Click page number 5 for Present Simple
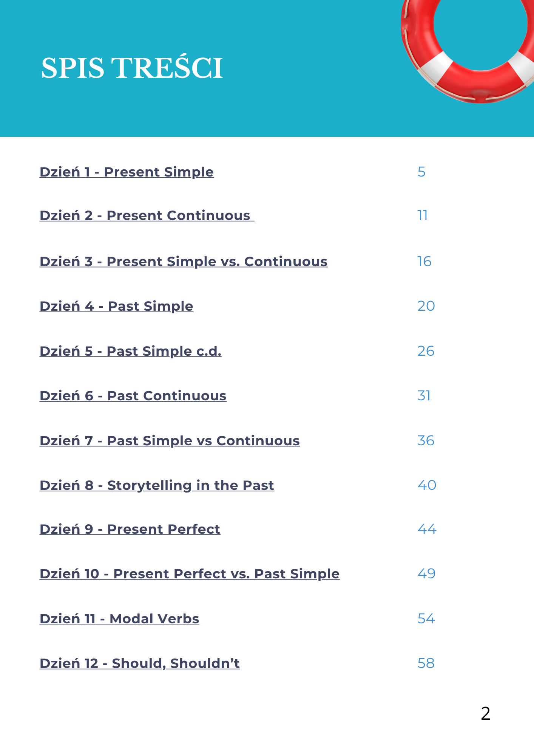Viewport: 534px width, 756px height. pyautogui.click(x=421, y=172)
